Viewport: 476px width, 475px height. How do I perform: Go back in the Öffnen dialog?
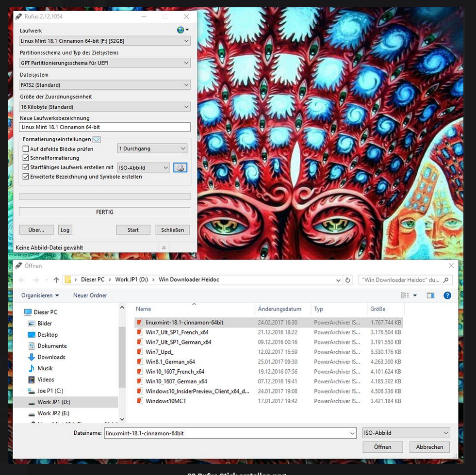[22, 280]
